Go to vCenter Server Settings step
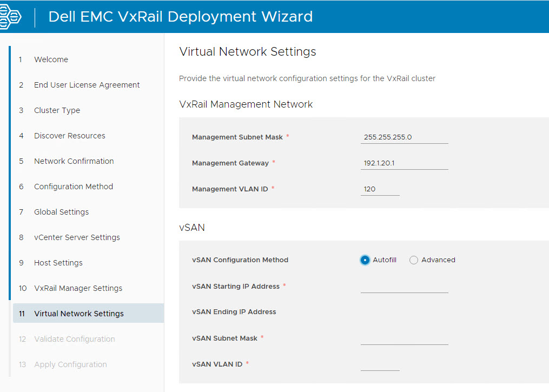Viewport: 549px width, 392px height. pyautogui.click(x=77, y=237)
